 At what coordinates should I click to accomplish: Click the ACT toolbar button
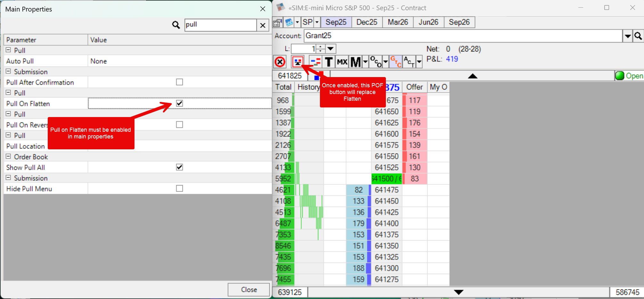pos(409,62)
